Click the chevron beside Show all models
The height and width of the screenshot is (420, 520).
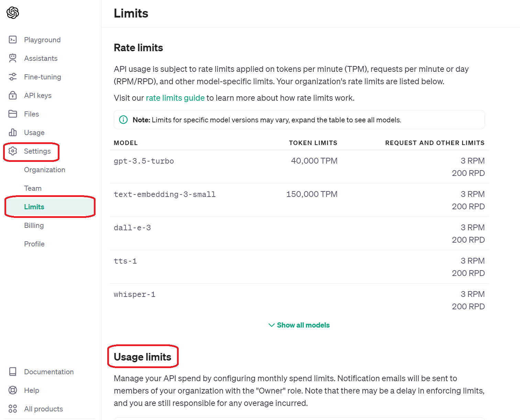272,325
